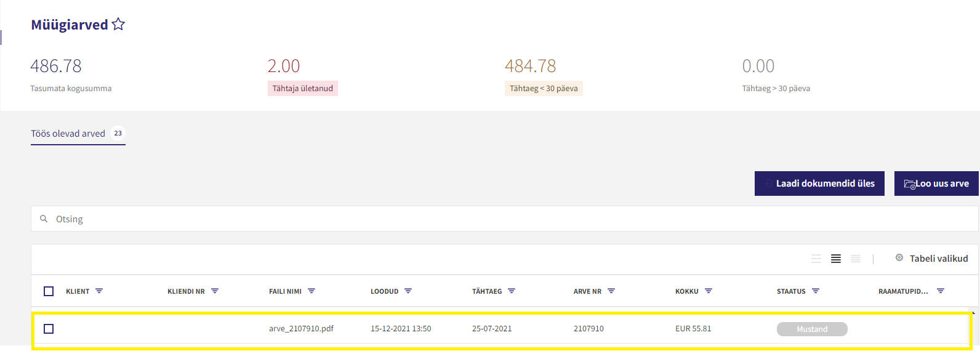Star the Müügiarved page as favorite
Viewport: 980px width, 351px height.
coord(118,25)
